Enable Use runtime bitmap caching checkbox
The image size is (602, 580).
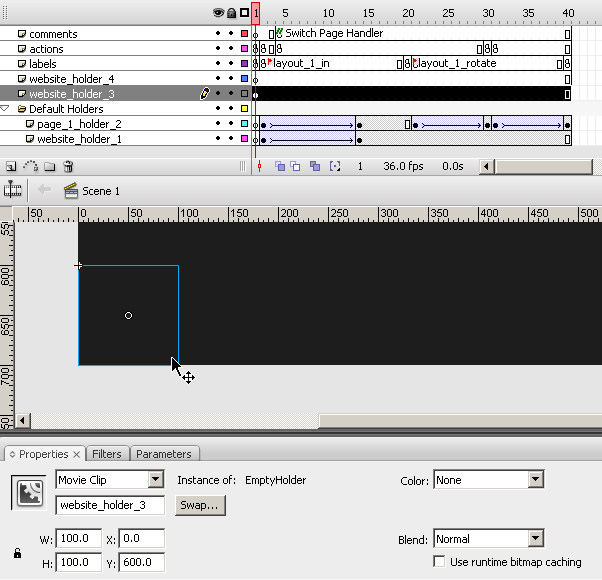point(439,562)
